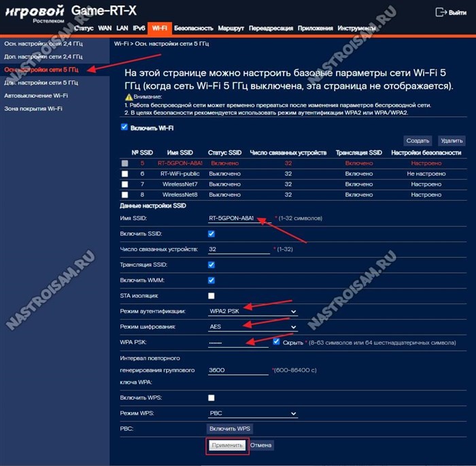Toggle the Включить Wi-Fi checkbox

tap(124, 127)
